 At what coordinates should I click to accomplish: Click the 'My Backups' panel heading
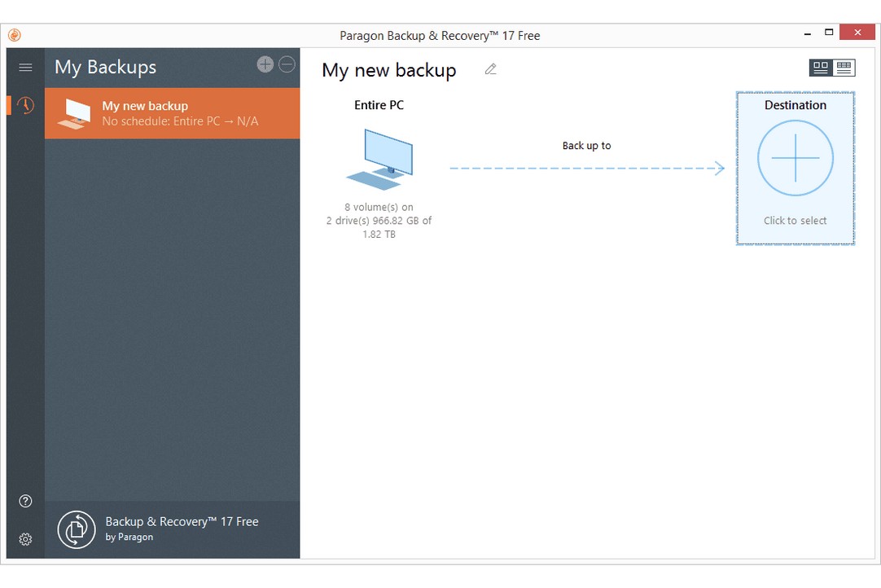coord(106,68)
